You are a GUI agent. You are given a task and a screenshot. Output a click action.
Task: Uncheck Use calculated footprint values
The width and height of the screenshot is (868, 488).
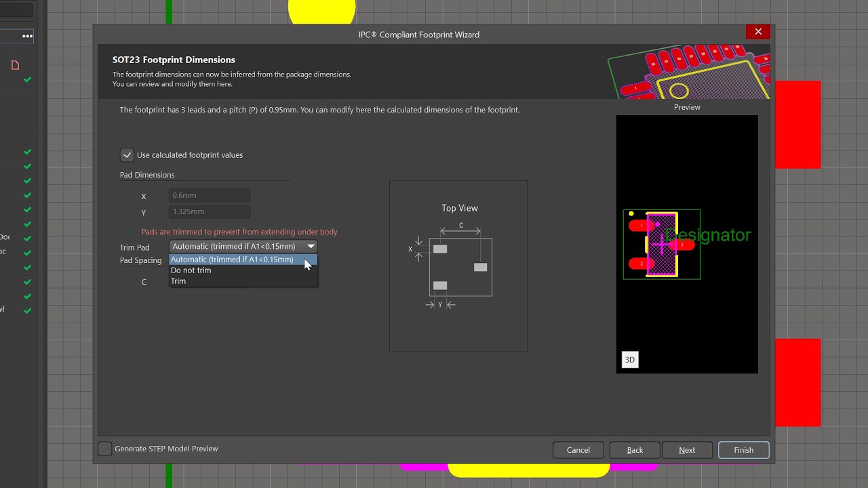click(127, 155)
